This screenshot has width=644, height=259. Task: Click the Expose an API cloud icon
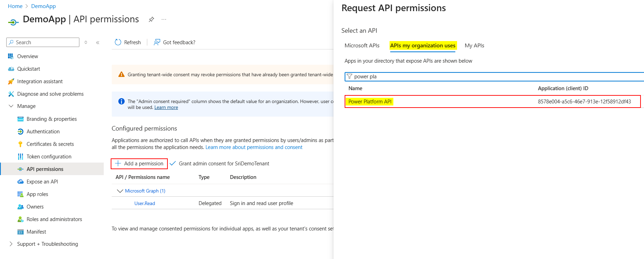click(21, 182)
